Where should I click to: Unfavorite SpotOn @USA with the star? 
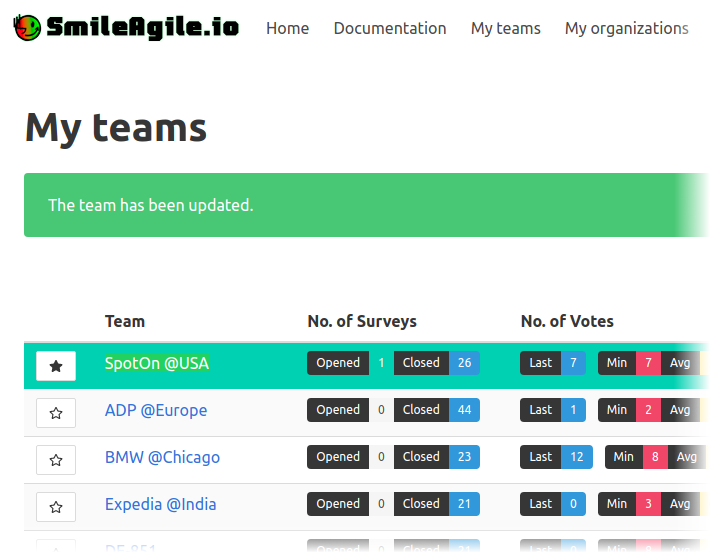(56, 366)
